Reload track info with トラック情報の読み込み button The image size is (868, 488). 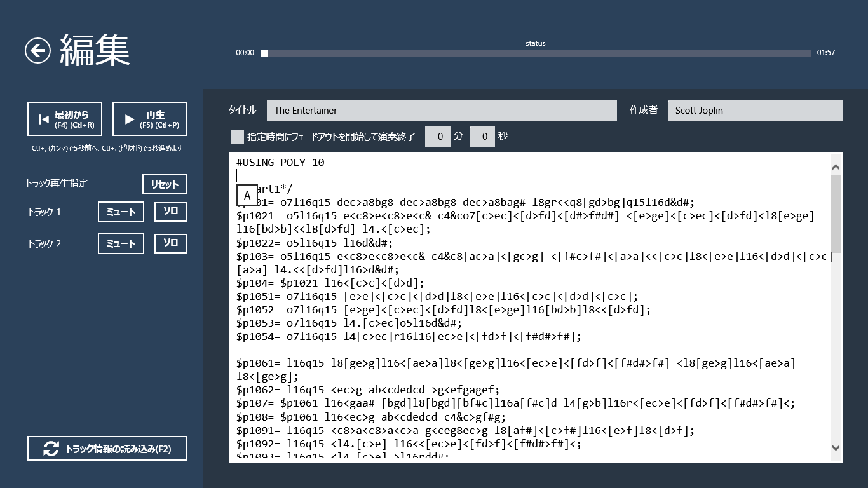click(x=107, y=448)
